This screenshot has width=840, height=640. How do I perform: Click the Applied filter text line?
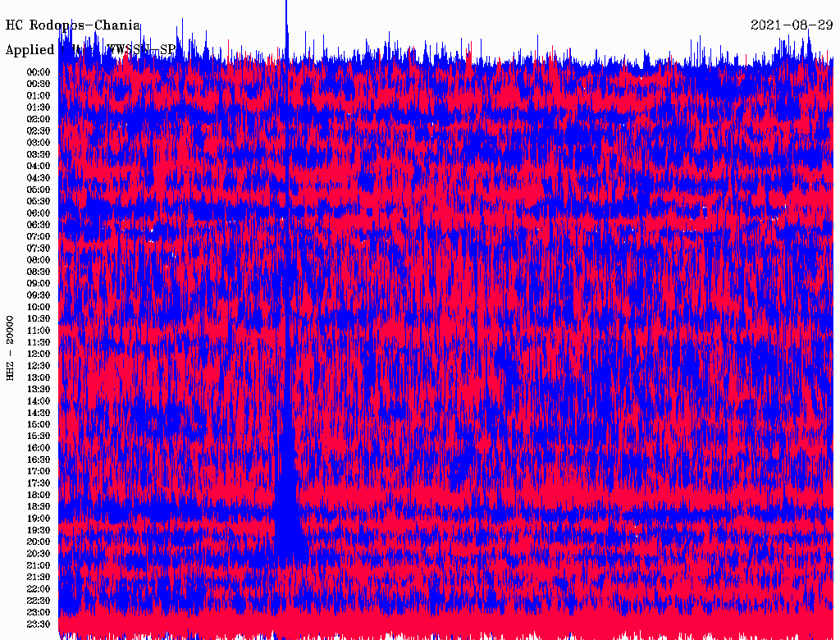point(90,49)
